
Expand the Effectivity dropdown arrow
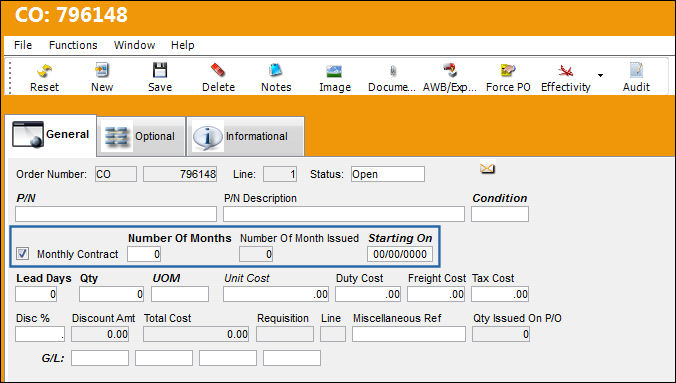(600, 76)
